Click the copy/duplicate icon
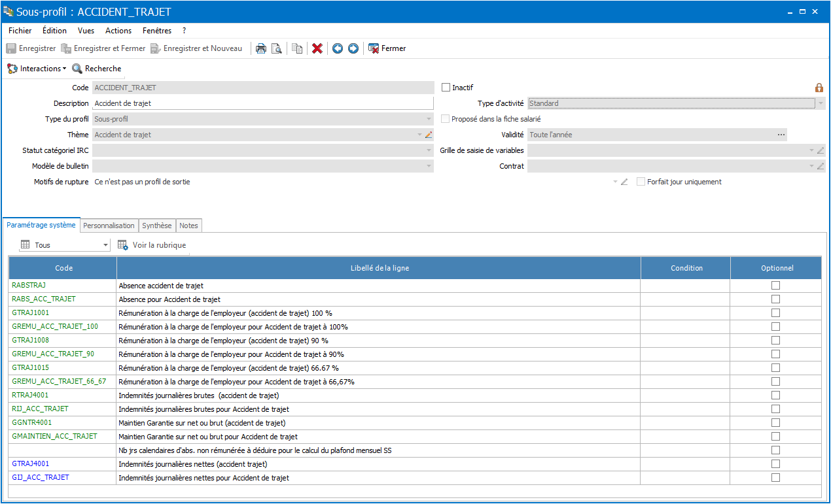 [297, 48]
